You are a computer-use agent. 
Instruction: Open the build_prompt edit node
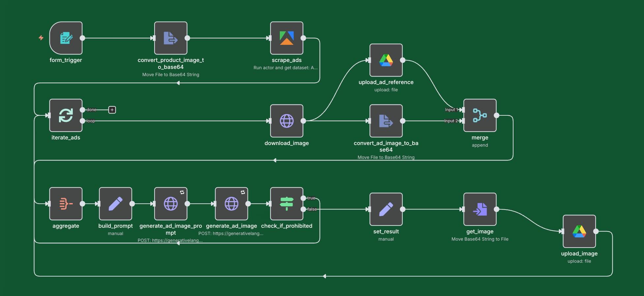(115, 204)
